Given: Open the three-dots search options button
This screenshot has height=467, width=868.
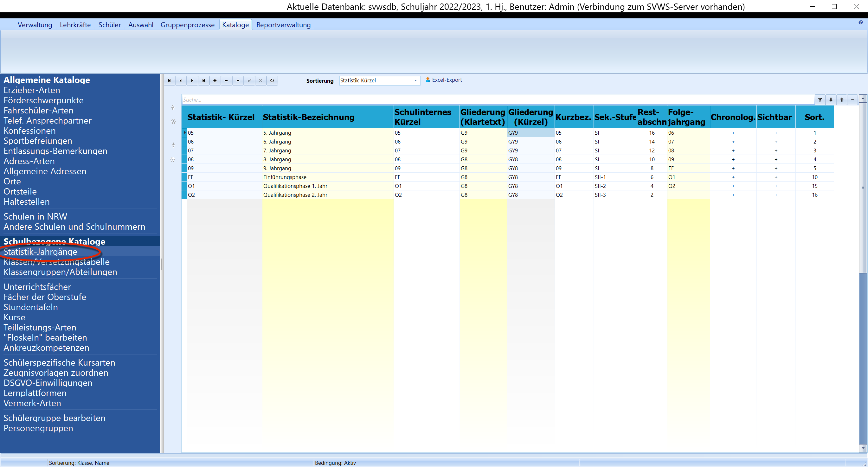Looking at the screenshot, I should (x=852, y=100).
